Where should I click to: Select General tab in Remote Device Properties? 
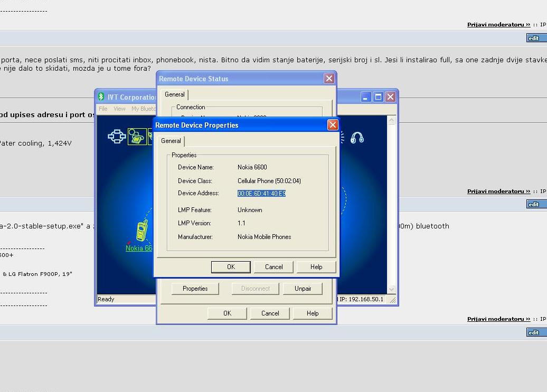click(x=171, y=141)
